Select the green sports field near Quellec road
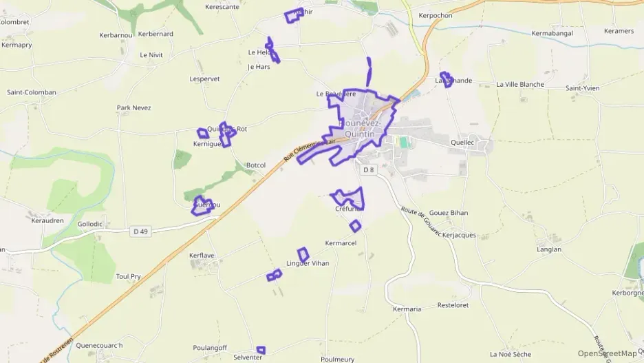 point(405,143)
